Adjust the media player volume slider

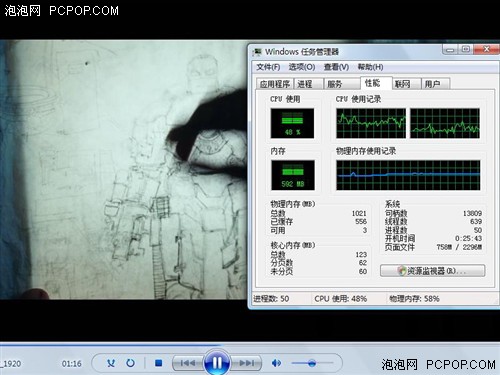(x=312, y=363)
